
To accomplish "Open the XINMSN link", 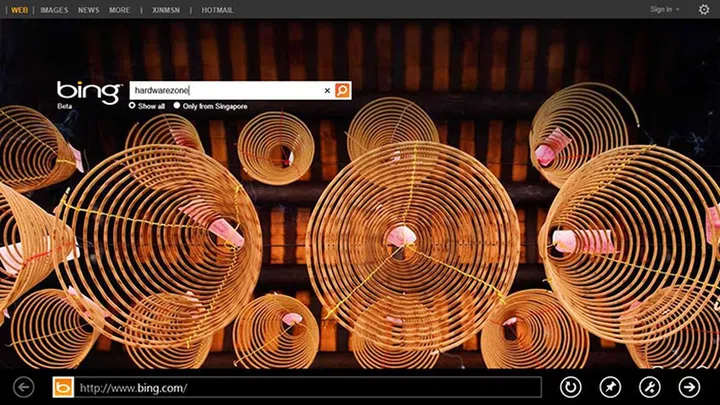I will pos(165,9).
